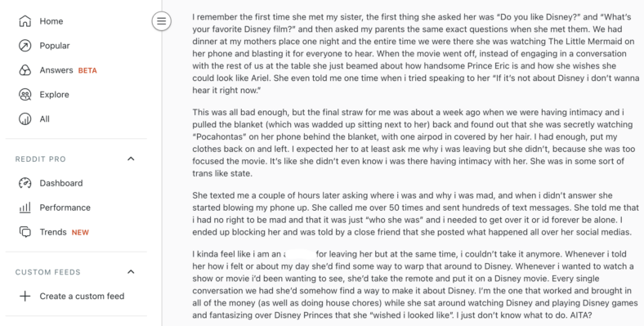The width and height of the screenshot is (644, 326).
Task: Click the Home house icon
Action: pos(25,21)
